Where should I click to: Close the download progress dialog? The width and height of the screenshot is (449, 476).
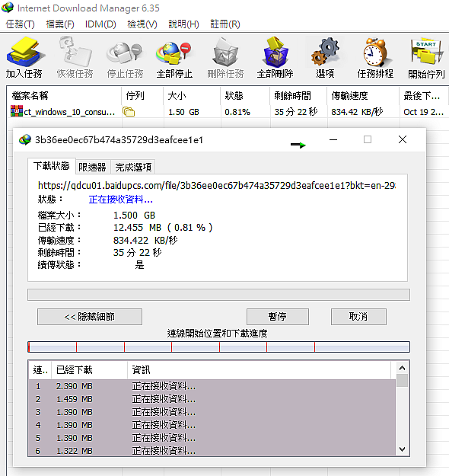(x=403, y=139)
